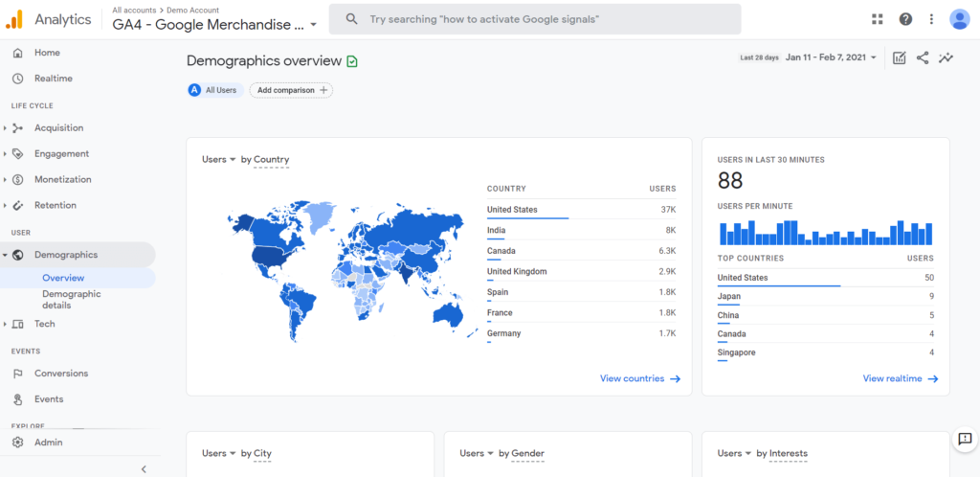Viewport: 980px width, 477px height.
Task: Click the Singapore row in top countries
Action: (826, 352)
